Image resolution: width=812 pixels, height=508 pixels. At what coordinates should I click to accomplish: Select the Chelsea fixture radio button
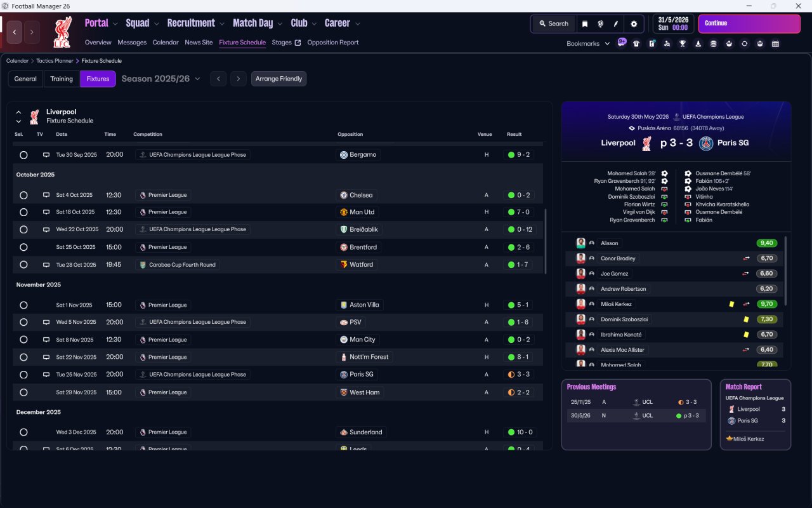click(x=23, y=195)
